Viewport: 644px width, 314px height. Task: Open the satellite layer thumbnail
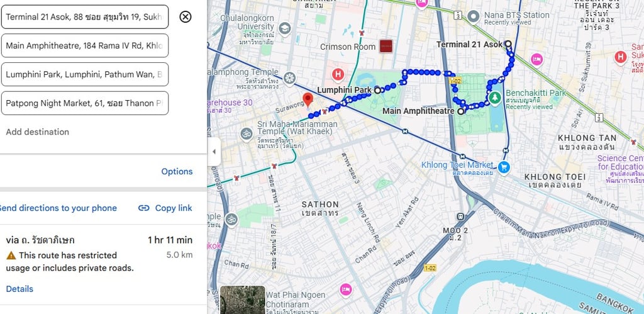242,300
